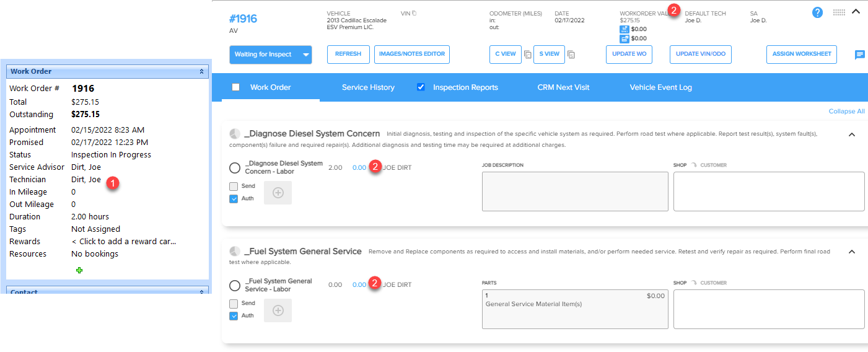Uncheck the Inspection Reports checkbox
This screenshot has width=868, height=352.
(x=421, y=87)
